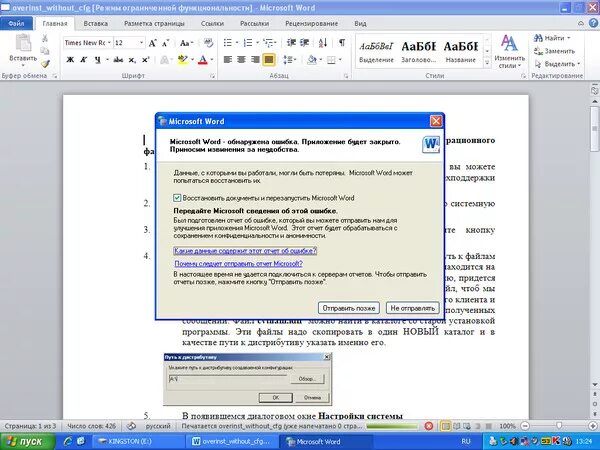
Task: Cancel printing with the red status bar icon
Action: [x=429, y=426]
